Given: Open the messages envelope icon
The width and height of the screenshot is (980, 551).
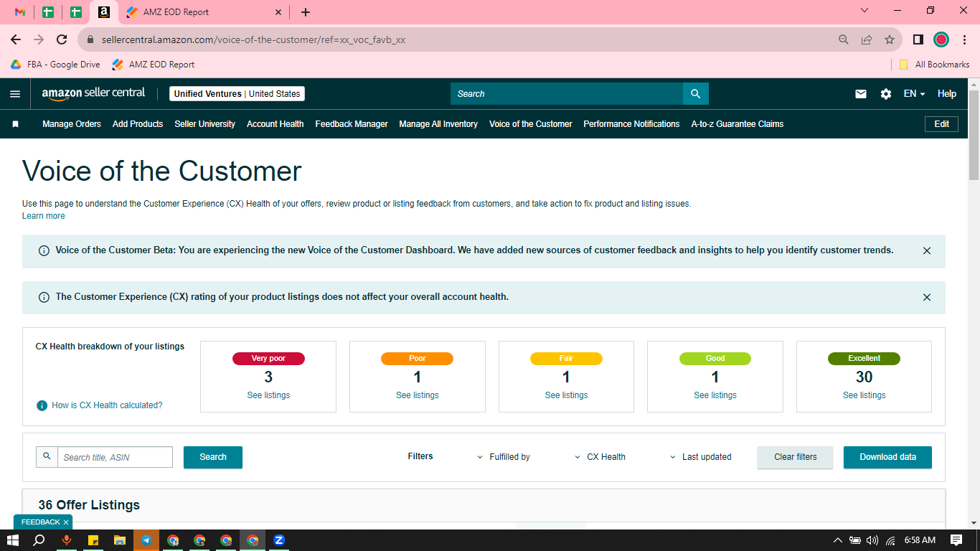Looking at the screenshot, I should click(x=861, y=94).
